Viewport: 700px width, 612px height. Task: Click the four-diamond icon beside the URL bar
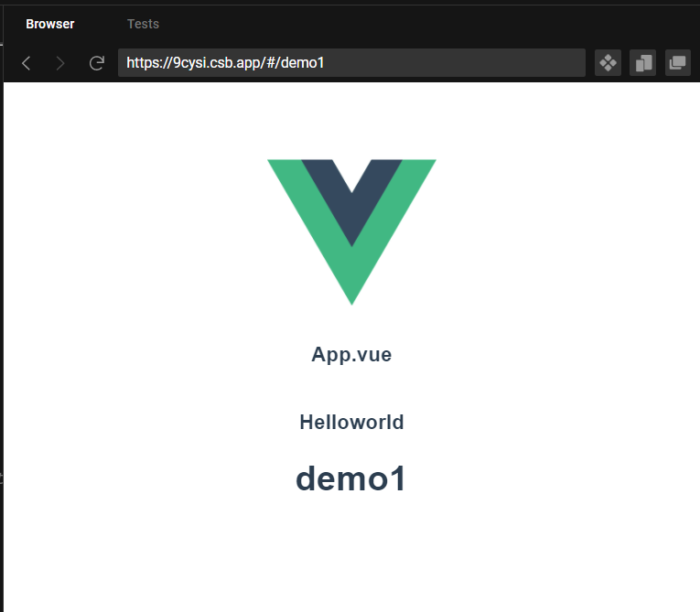(x=608, y=63)
